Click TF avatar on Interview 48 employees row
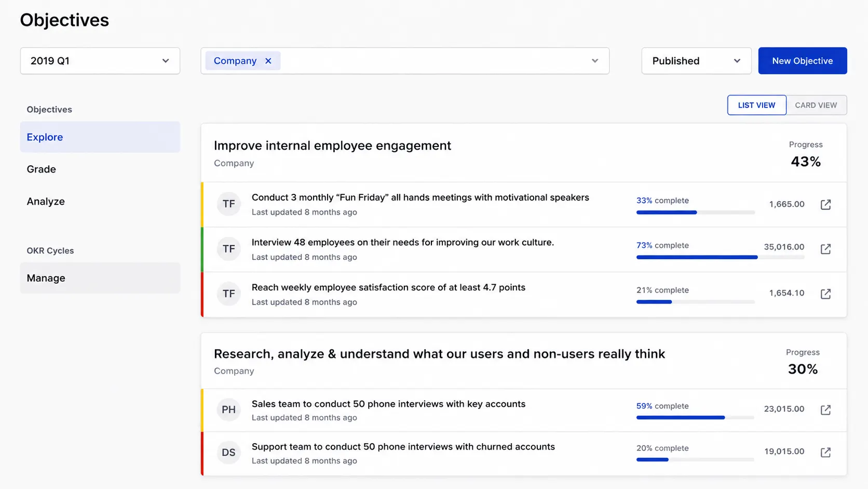Screen dimensions: 868x489 point(228,249)
